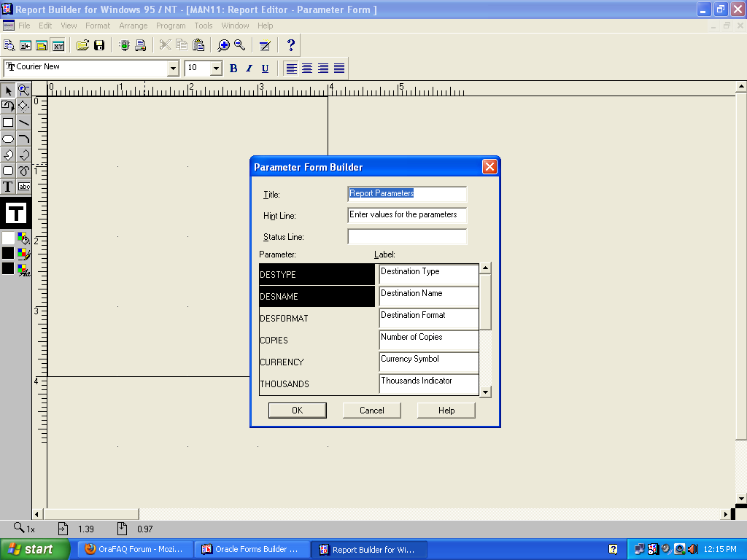This screenshot has height=560, width=747.
Task: Click the Zoom In magnifier icon
Action: pos(223,45)
